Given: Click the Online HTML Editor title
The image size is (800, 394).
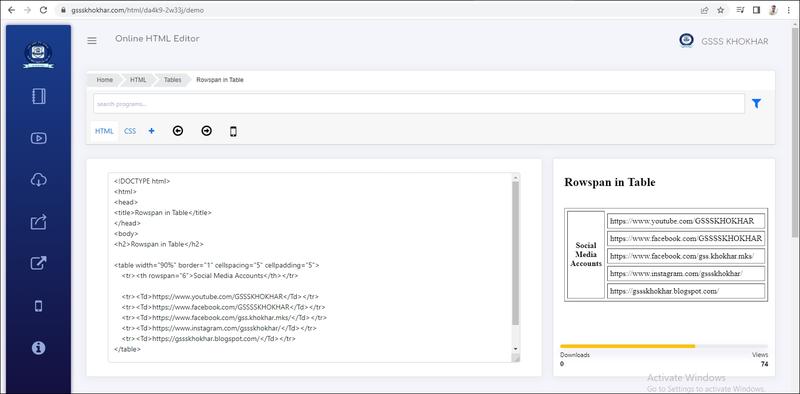Looking at the screenshot, I should tap(157, 39).
